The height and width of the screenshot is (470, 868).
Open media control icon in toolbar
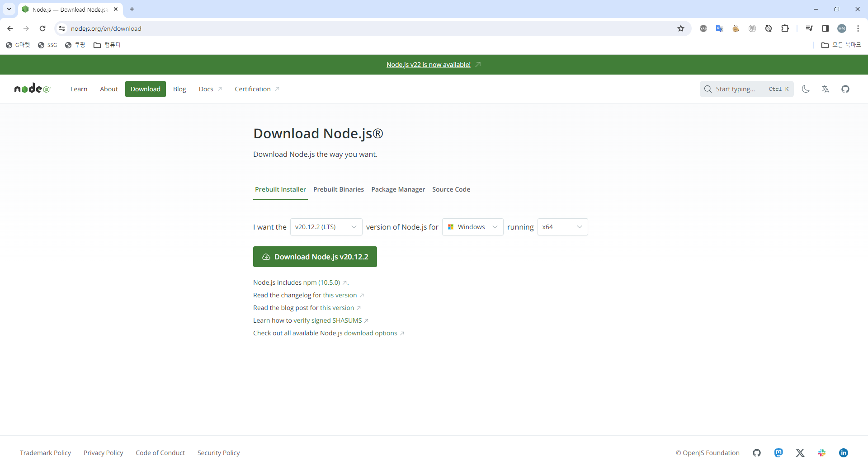click(x=809, y=28)
